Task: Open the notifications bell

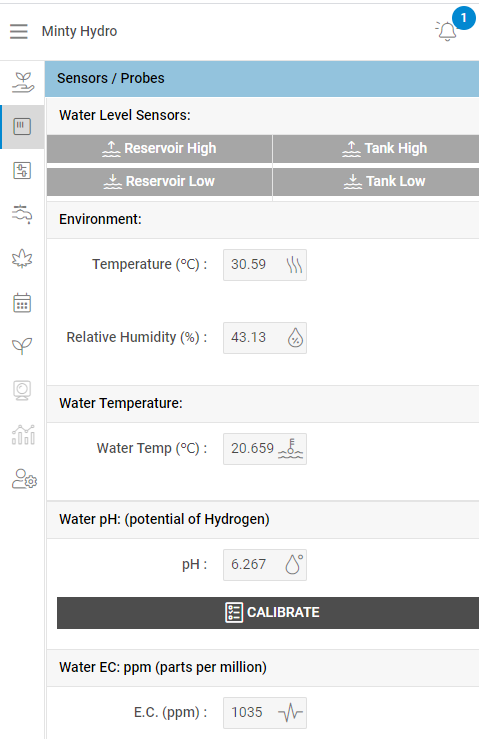Action: (x=447, y=31)
